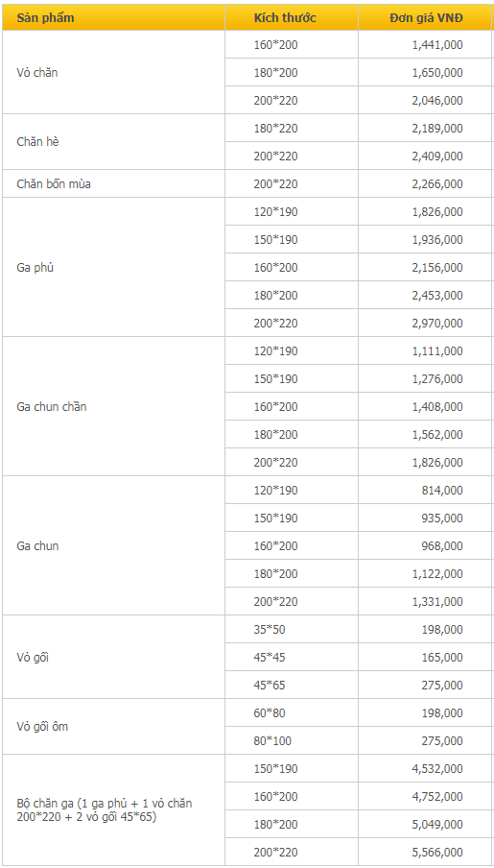Click the price 165,000 cell
The width and height of the screenshot is (494, 868).
coord(425,657)
